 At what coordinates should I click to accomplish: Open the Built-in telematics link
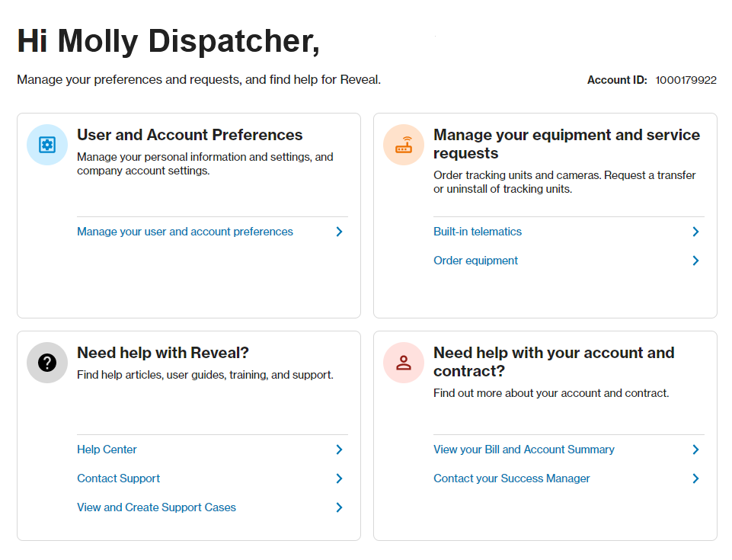tap(478, 232)
